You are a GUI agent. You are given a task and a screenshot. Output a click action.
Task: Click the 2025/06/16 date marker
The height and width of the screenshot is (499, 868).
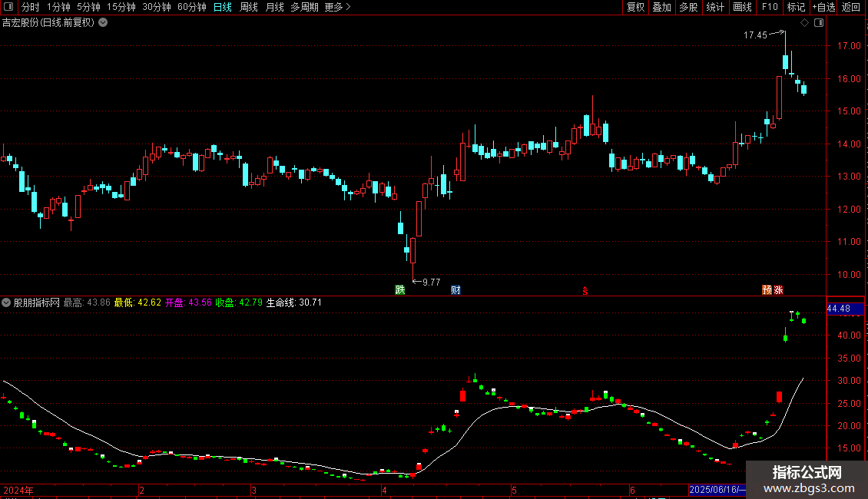pos(717,490)
